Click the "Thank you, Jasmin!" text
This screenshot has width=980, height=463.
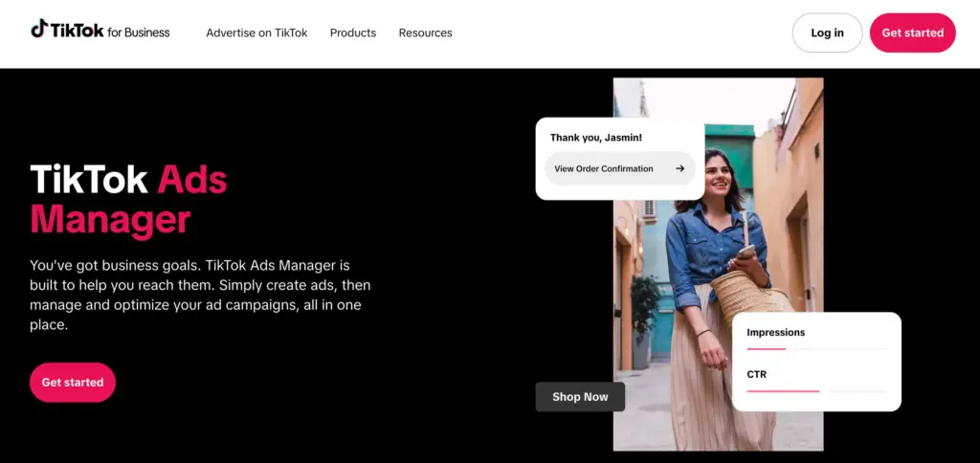tap(595, 138)
